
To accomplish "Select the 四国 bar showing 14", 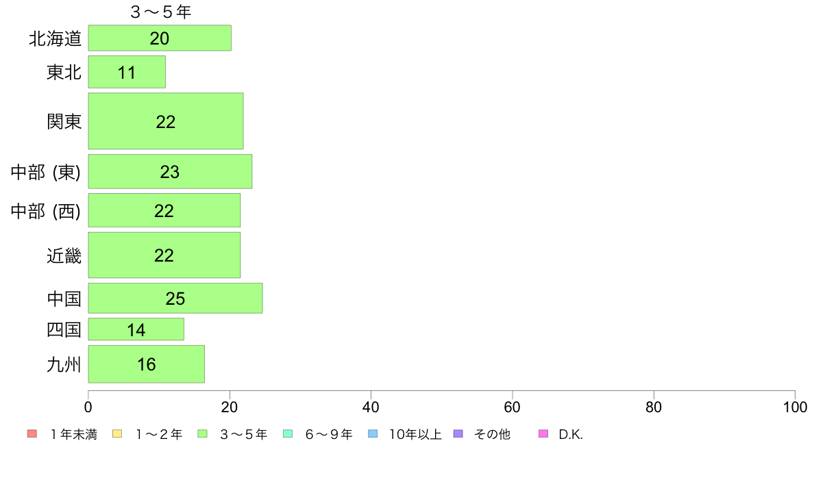I will [x=136, y=329].
